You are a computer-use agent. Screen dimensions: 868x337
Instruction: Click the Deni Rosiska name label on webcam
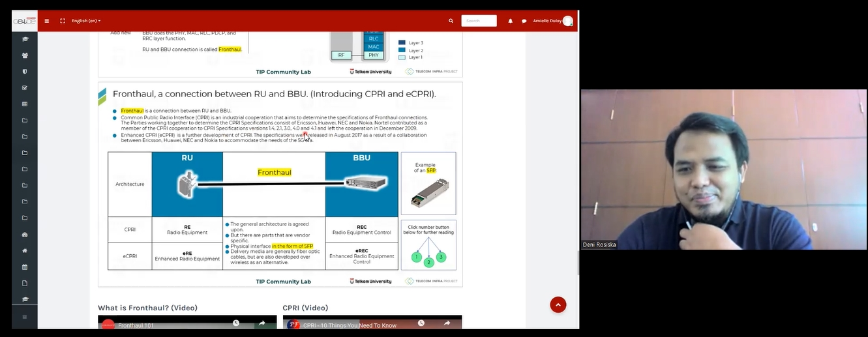point(599,245)
